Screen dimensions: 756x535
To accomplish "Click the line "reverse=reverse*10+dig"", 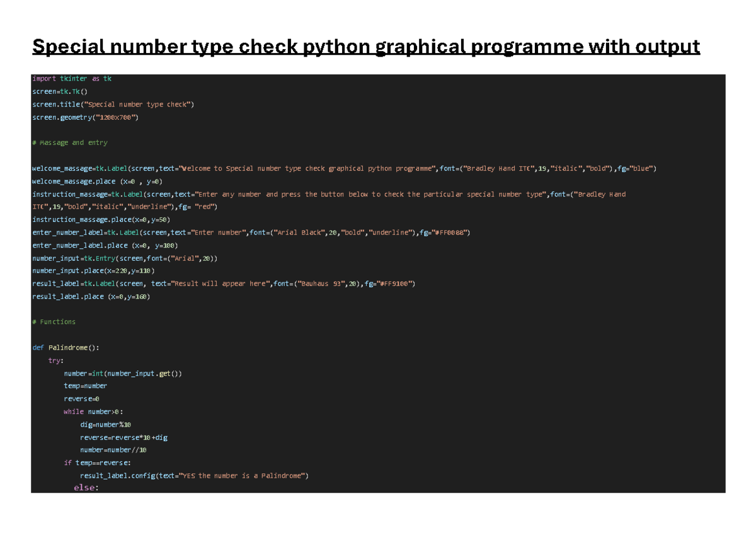I will point(124,437).
